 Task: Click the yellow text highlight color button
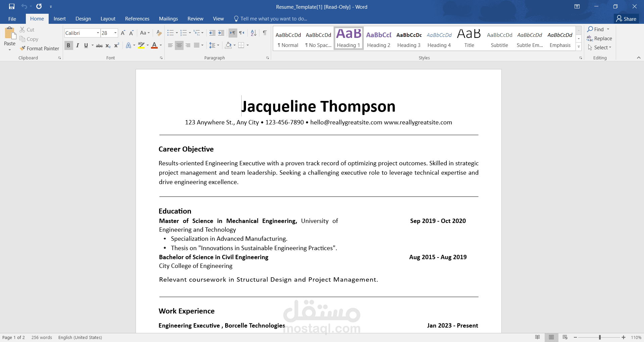point(141,45)
